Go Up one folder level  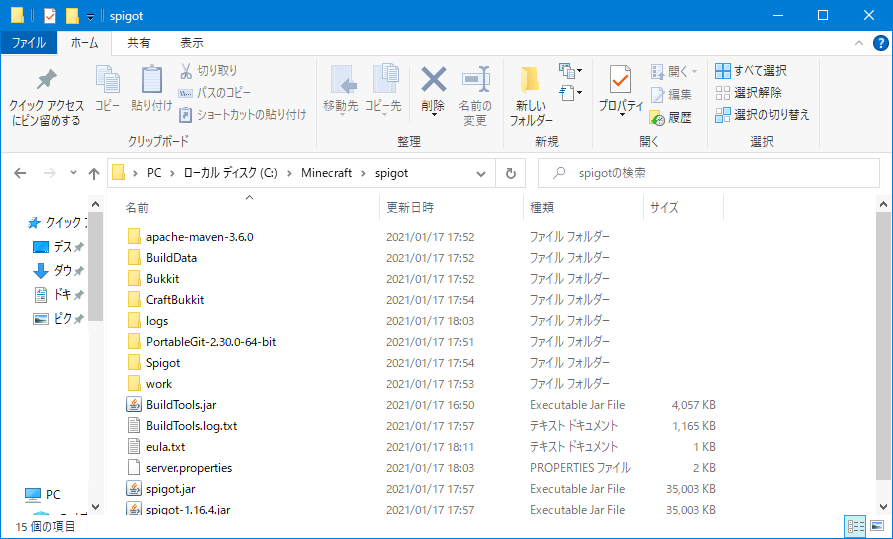pos(94,173)
